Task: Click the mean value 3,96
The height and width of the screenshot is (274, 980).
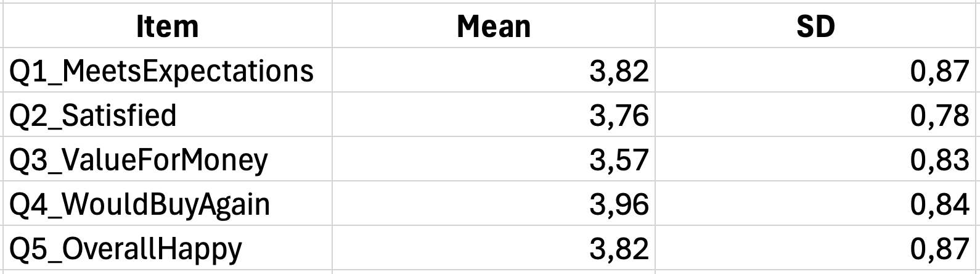Action: coord(618,204)
